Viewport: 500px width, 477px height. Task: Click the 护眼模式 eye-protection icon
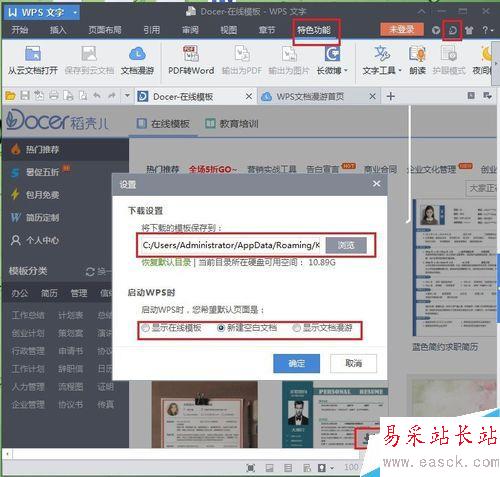pos(449,53)
